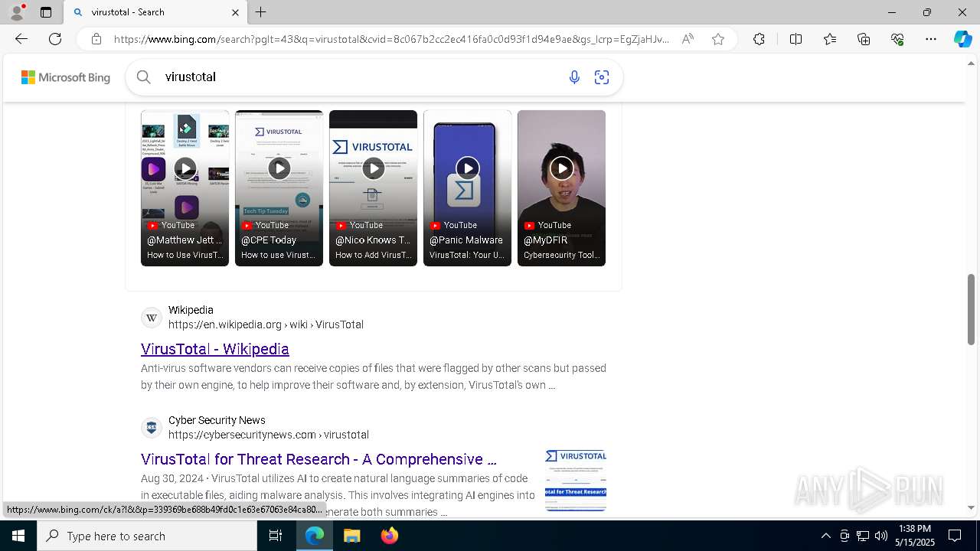Click the browser profile avatar icon
This screenshot has height=551, width=980.
(x=17, y=12)
